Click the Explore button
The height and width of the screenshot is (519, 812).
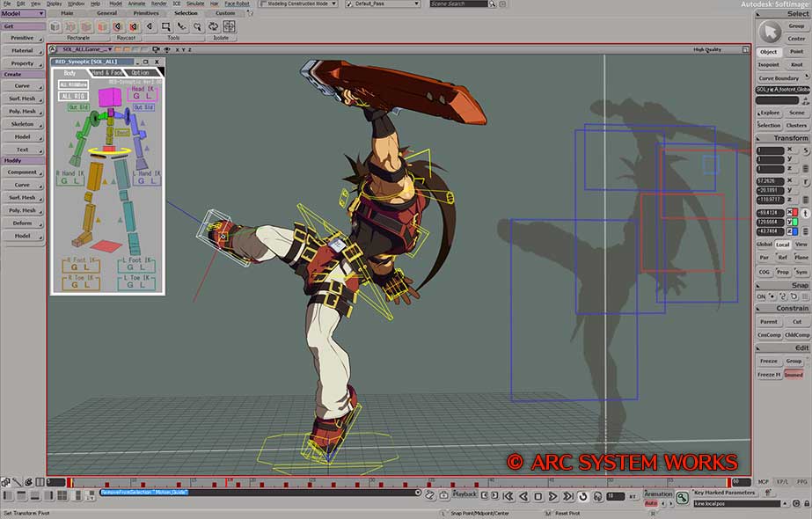tap(769, 113)
